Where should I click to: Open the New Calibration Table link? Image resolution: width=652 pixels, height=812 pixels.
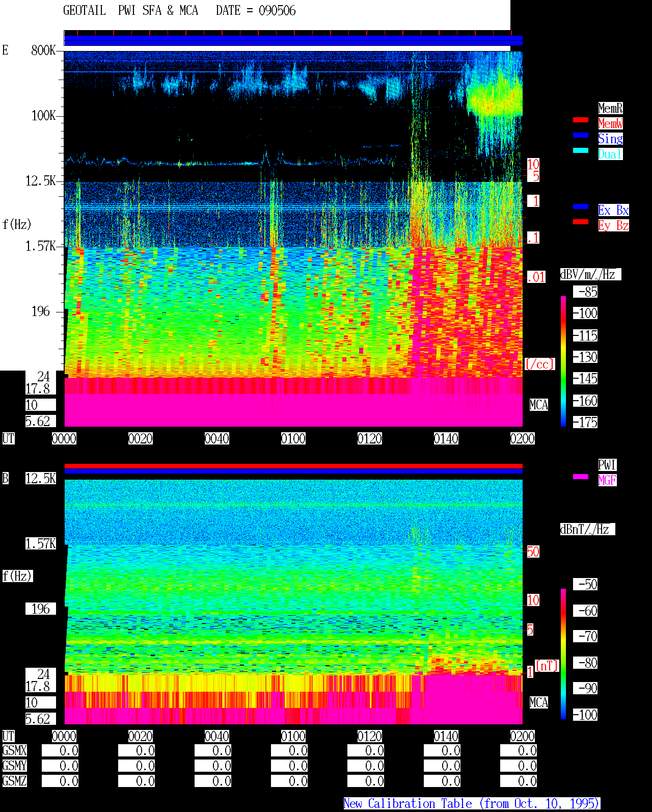[472, 803]
